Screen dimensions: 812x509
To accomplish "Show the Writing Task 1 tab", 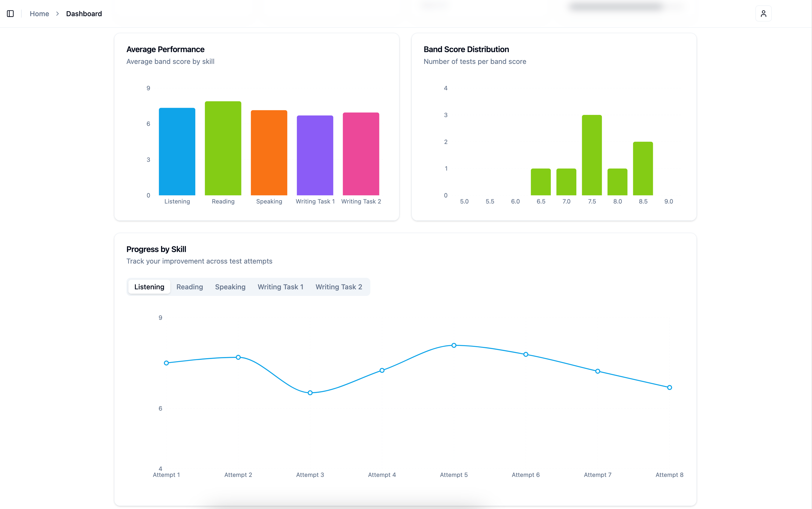I will [x=280, y=287].
